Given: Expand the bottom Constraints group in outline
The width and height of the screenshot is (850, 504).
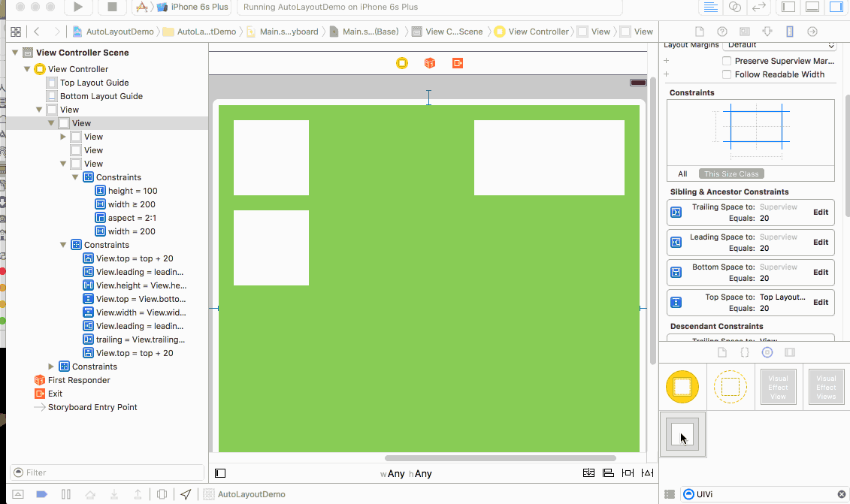Looking at the screenshot, I should (52, 367).
